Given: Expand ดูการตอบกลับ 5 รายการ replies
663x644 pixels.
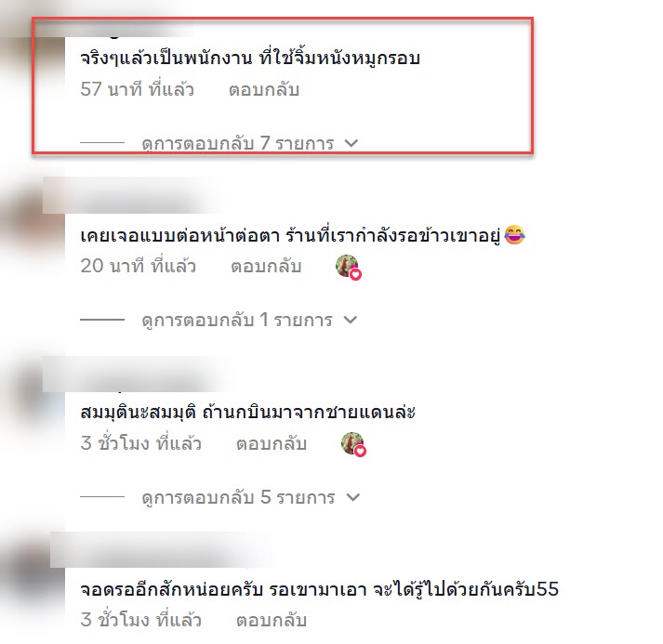Looking at the screenshot, I should 250,497.
